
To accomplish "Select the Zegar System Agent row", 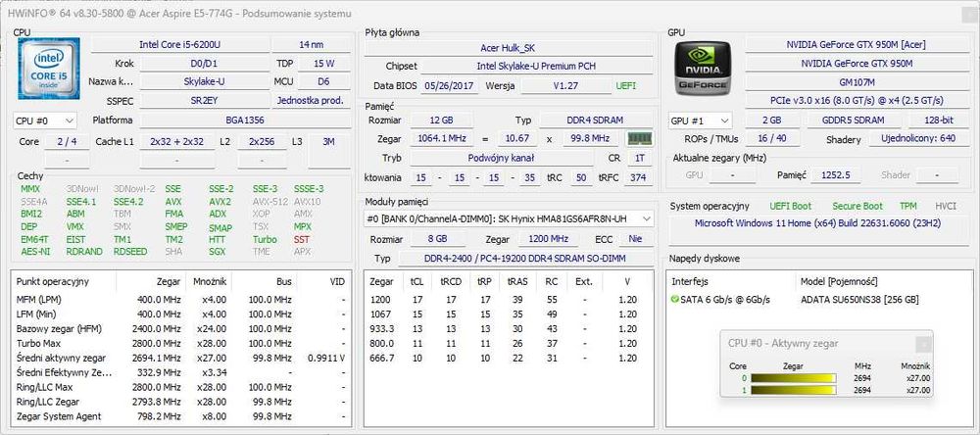I will click(181, 416).
